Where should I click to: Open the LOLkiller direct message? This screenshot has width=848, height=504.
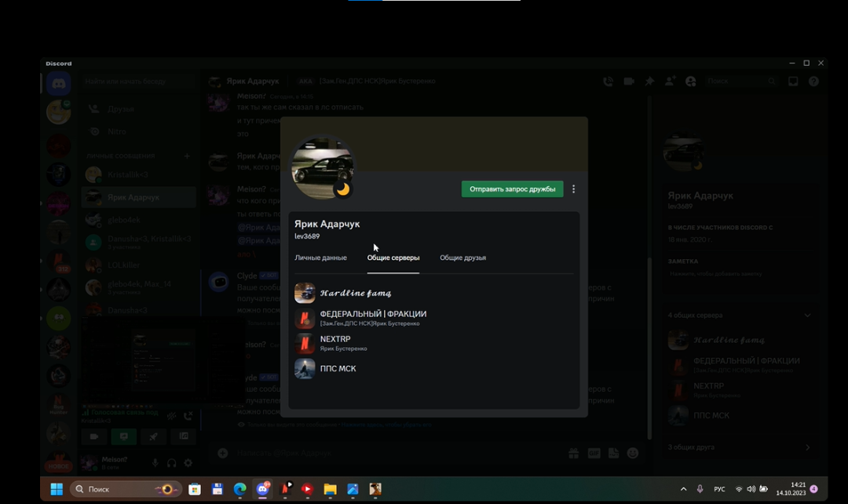[138, 265]
